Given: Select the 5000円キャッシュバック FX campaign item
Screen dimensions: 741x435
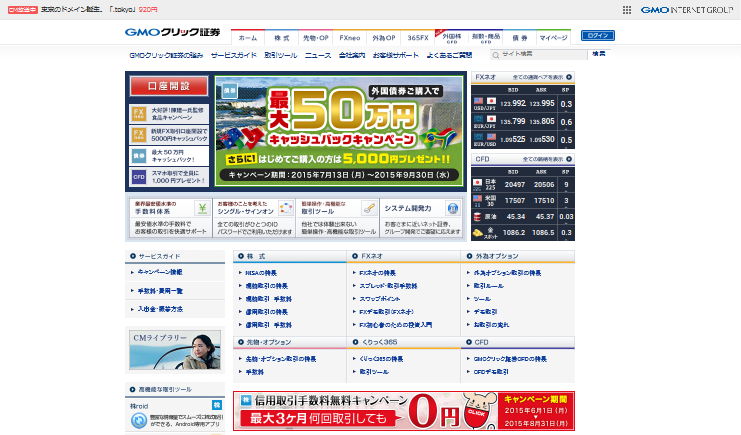Looking at the screenshot, I should tap(169, 135).
